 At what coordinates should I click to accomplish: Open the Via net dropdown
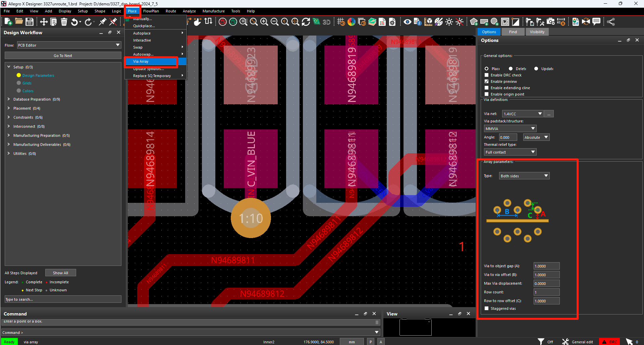(523, 114)
